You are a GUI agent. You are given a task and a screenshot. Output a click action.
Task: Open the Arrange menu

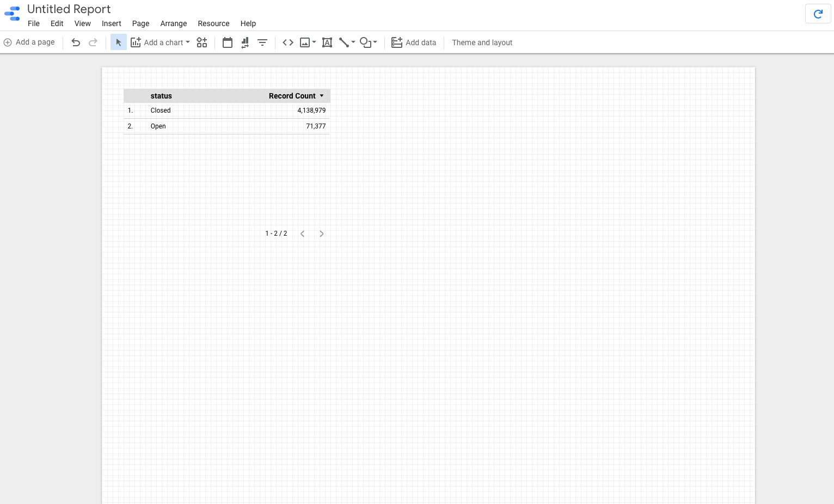click(x=174, y=23)
